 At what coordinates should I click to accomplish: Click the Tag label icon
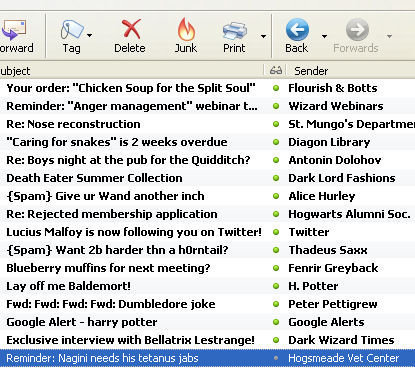click(x=72, y=30)
